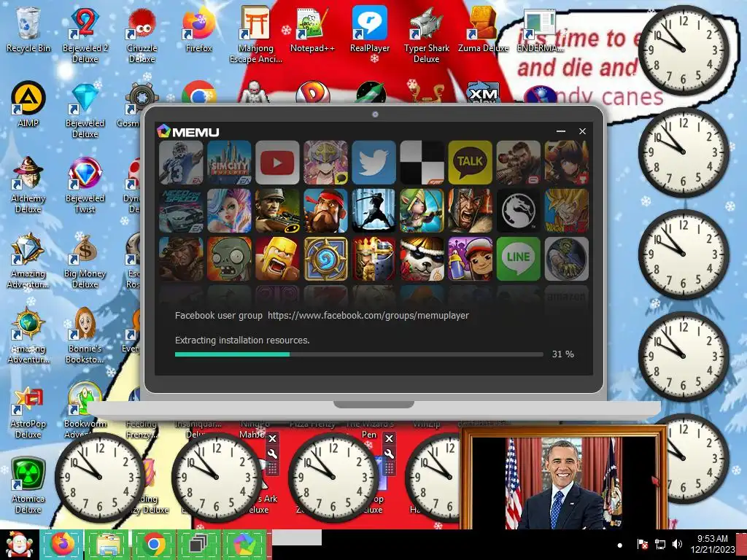
Task: Click the Hearthstone tile in MEmu
Action: coord(325,259)
